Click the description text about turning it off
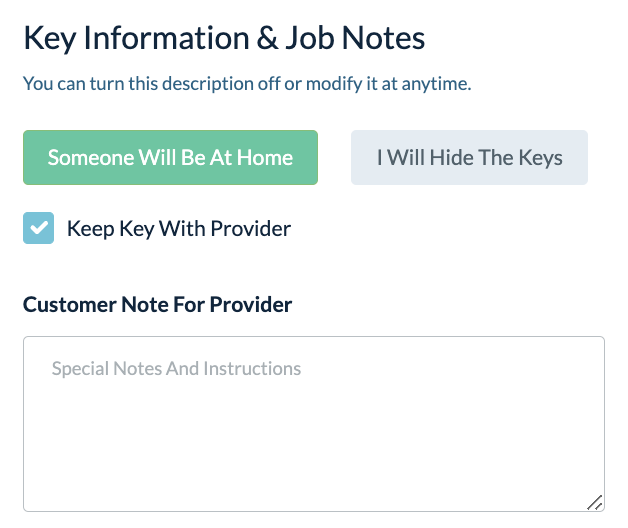This screenshot has width=628, height=528. click(x=246, y=84)
